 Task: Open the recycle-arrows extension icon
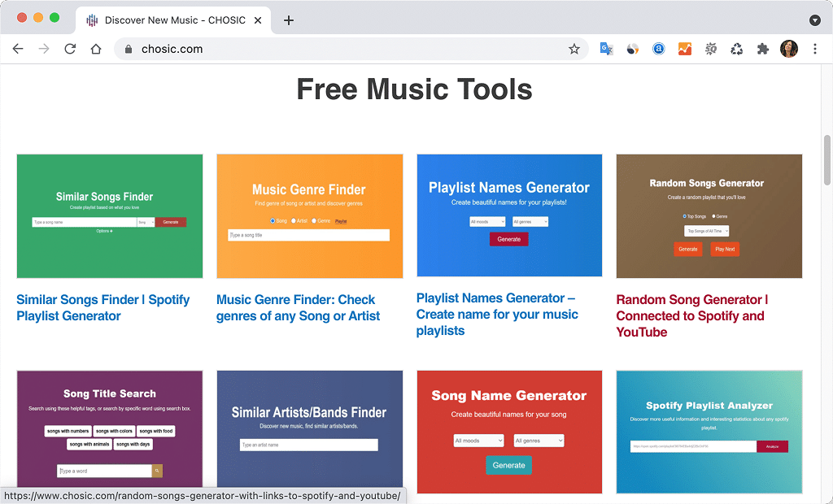point(737,49)
